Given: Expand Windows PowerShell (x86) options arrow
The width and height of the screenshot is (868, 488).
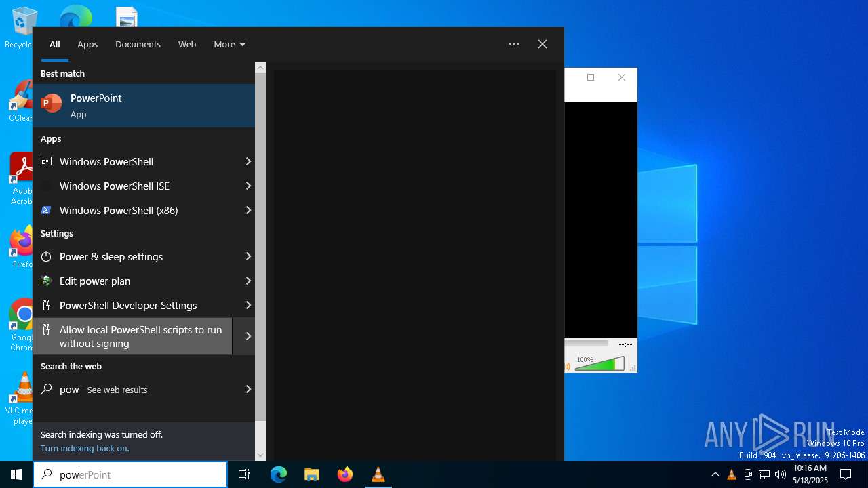Looking at the screenshot, I should click(x=248, y=210).
